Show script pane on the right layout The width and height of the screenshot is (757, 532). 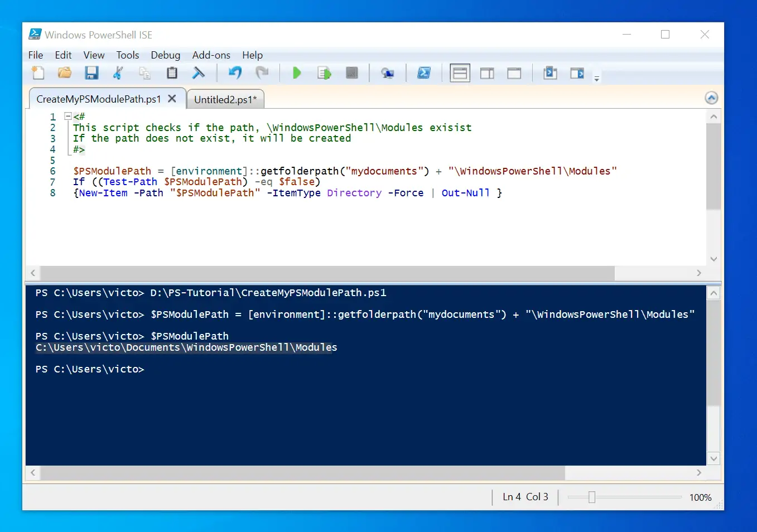pos(487,73)
